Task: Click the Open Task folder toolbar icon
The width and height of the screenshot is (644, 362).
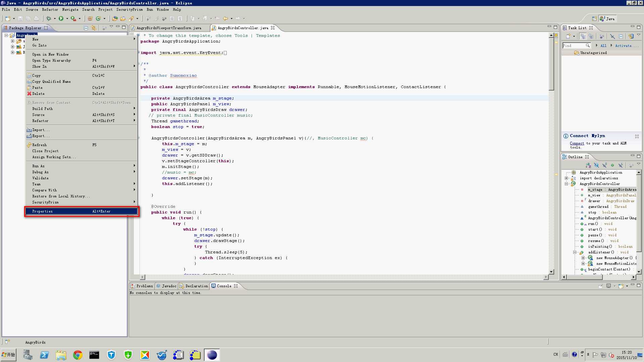Action: (123, 18)
